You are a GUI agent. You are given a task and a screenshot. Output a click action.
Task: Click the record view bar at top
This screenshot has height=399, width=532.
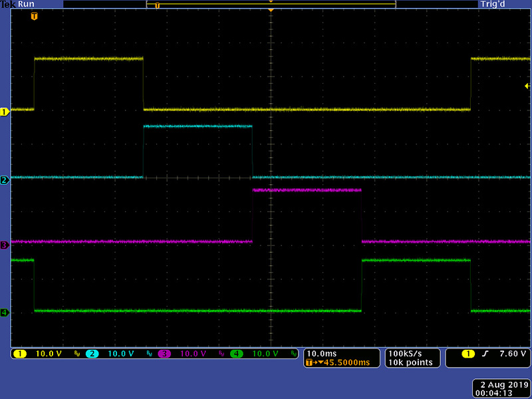point(271,5)
